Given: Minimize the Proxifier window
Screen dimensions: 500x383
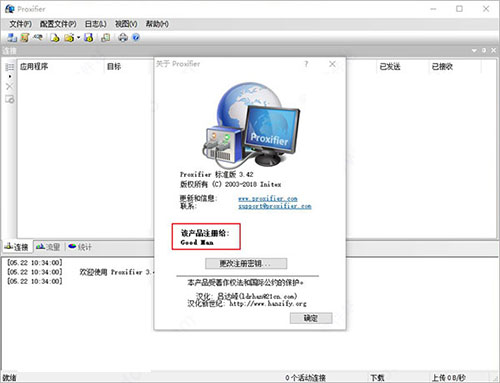Looking at the screenshot, I should pos(433,9).
